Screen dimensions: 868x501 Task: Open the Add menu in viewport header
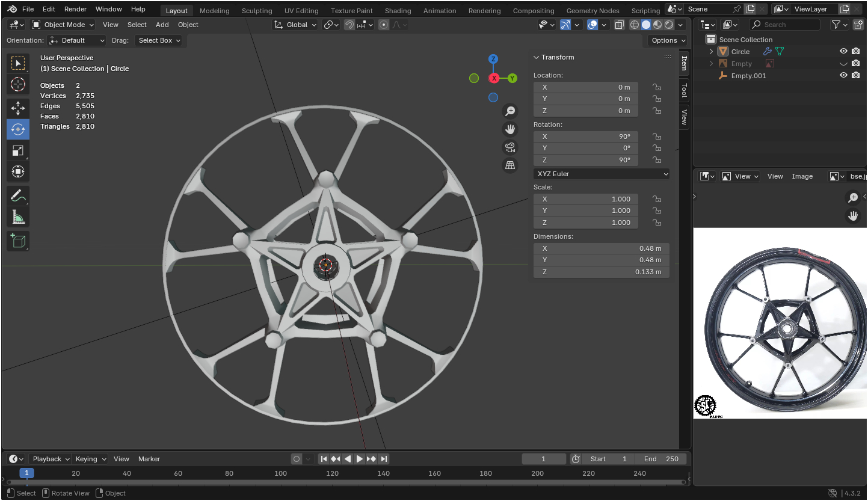coord(162,25)
